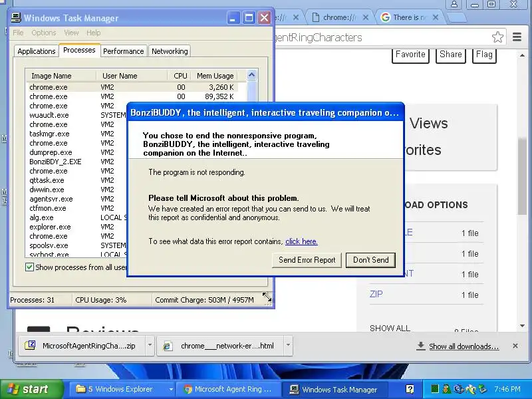
Task: Toggle 'Show processes from all users' checkbox
Action: pyautogui.click(x=29, y=267)
